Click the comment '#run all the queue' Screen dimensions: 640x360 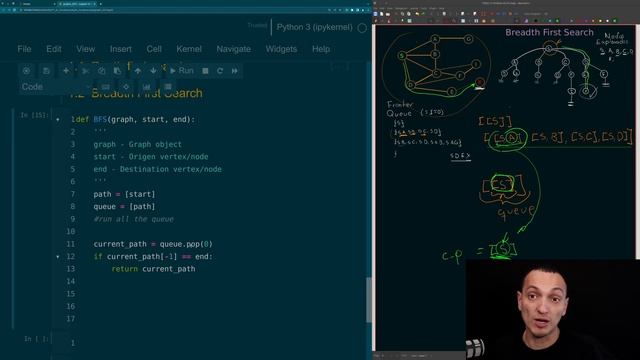(x=133, y=219)
